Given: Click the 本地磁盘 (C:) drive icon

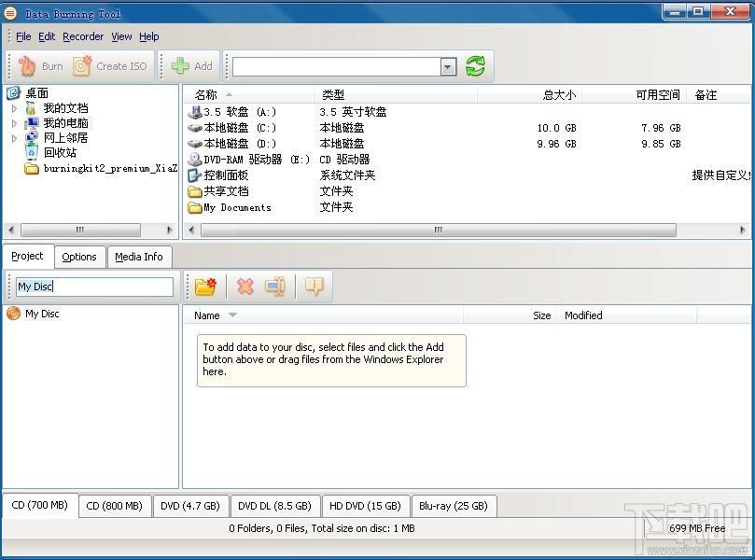Looking at the screenshot, I should [x=194, y=128].
